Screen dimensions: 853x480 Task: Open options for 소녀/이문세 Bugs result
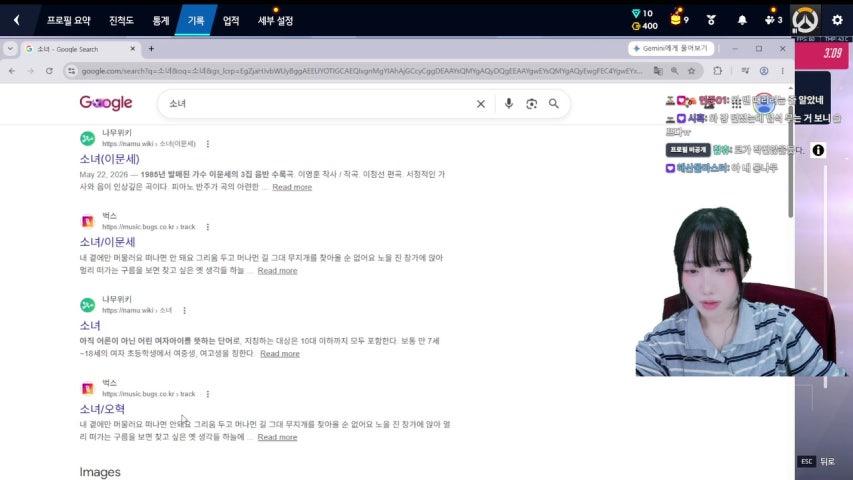pos(208,227)
